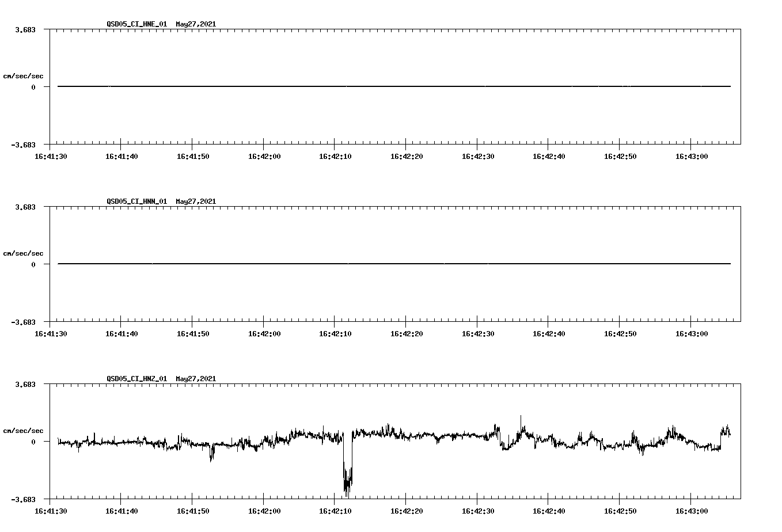Click the cm/sec/sec label on top plot
782x532 pixels.
coord(24,75)
